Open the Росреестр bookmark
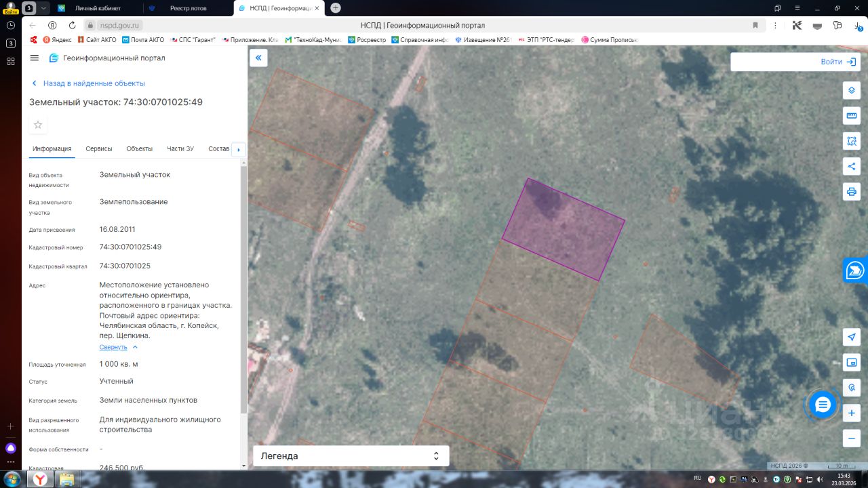This screenshot has height=488, width=868. pos(367,40)
